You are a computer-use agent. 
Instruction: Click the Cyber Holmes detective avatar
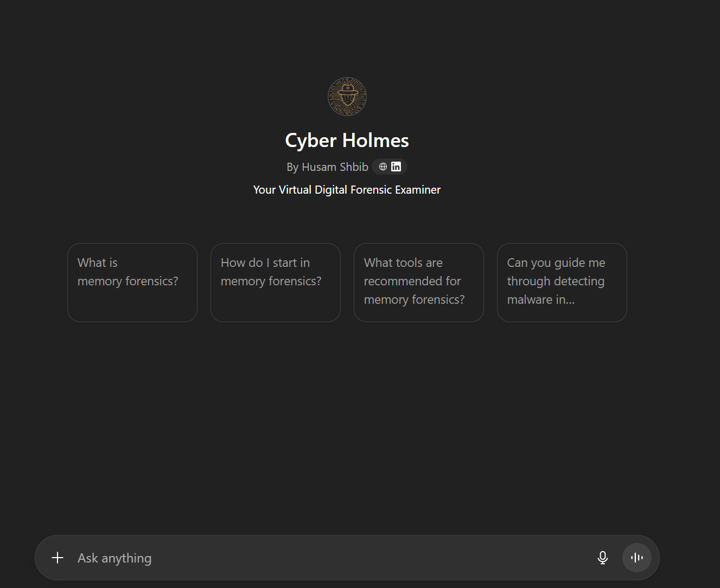click(x=347, y=97)
